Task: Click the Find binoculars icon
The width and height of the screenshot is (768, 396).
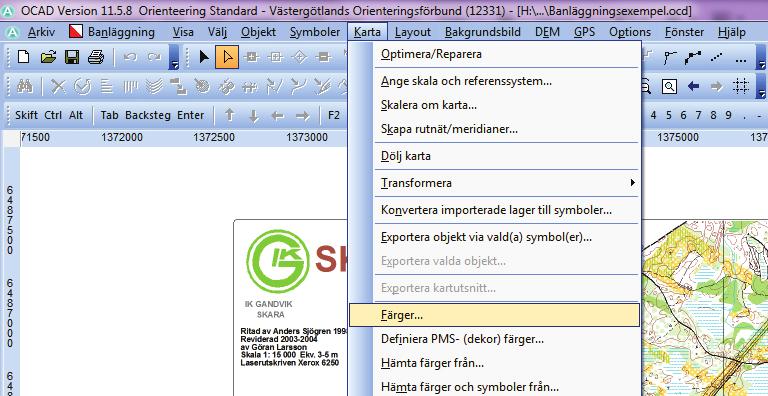Action: [x=24, y=87]
